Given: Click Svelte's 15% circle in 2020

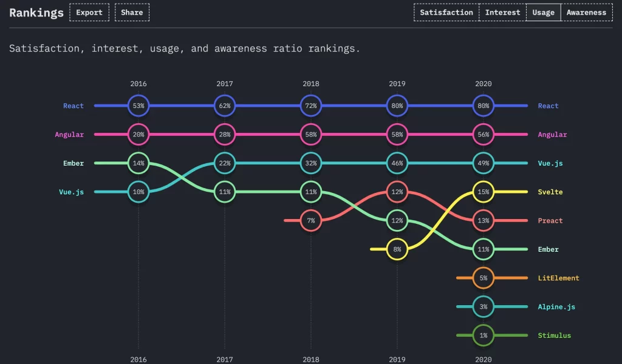Looking at the screenshot, I should coord(484,192).
